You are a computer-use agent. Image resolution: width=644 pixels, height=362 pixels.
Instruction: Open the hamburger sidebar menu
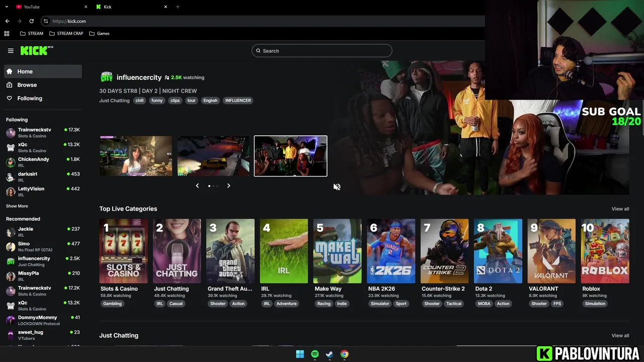pyautogui.click(x=11, y=50)
